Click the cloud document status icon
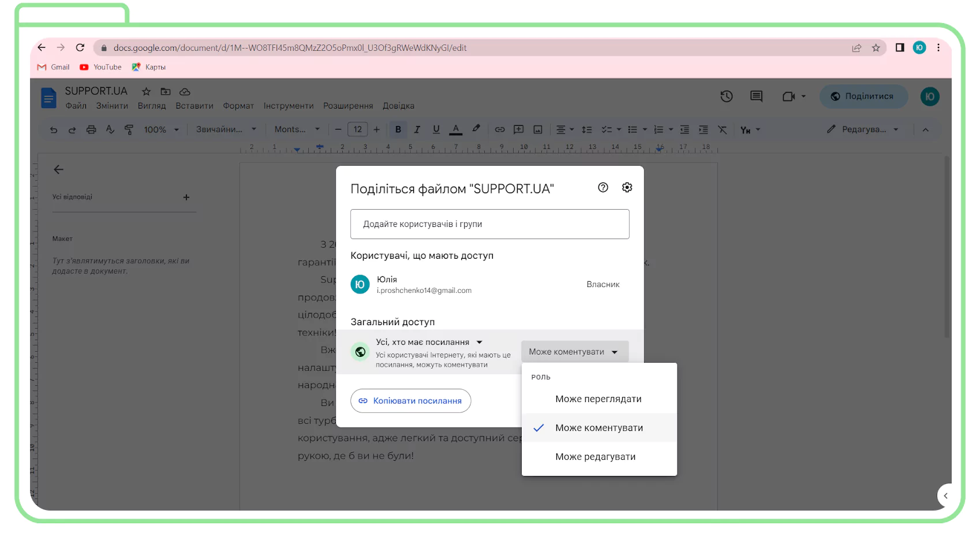 tap(185, 91)
